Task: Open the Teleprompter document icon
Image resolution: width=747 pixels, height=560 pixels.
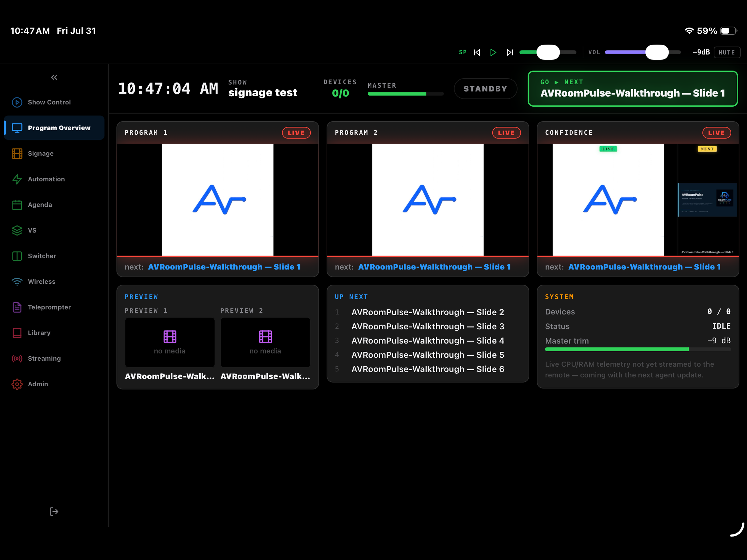Action: 17,307
